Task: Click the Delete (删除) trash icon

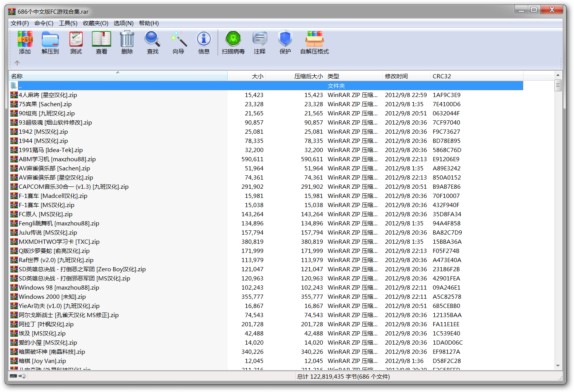Action: [127, 39]
